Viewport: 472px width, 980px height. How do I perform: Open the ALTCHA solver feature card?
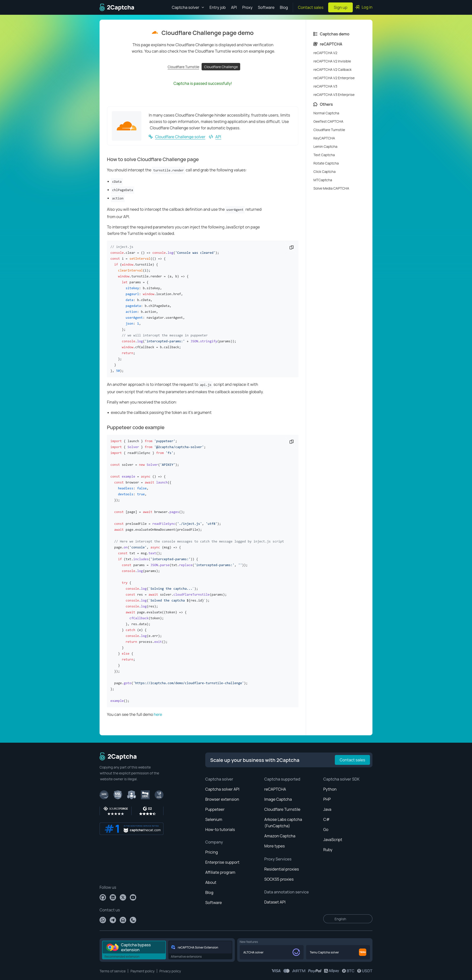coord(272,952)
